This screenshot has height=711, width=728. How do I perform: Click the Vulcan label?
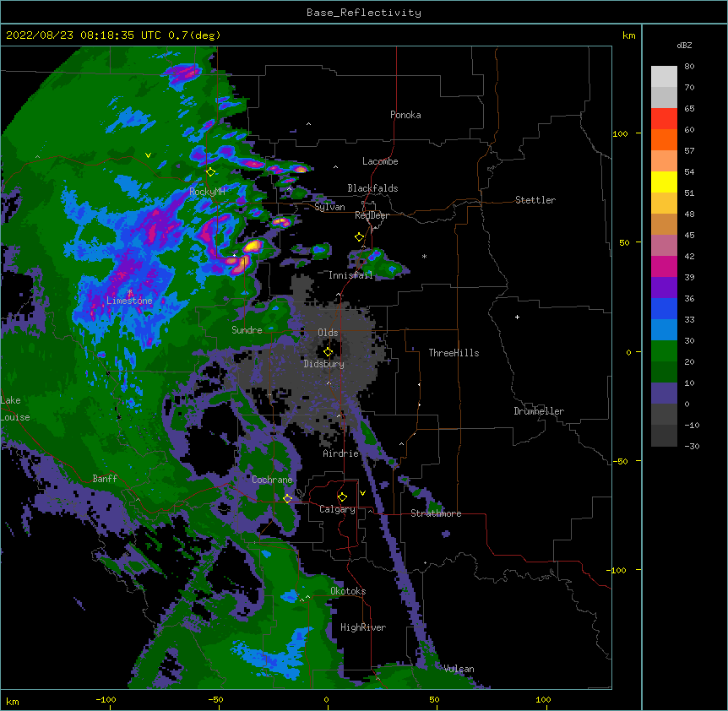tap(459, 669)
